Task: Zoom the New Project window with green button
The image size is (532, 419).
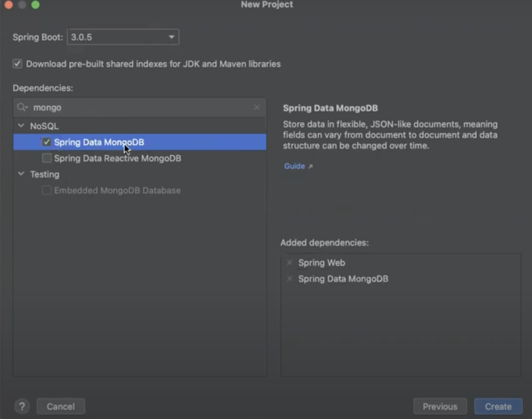Action: 35,5
